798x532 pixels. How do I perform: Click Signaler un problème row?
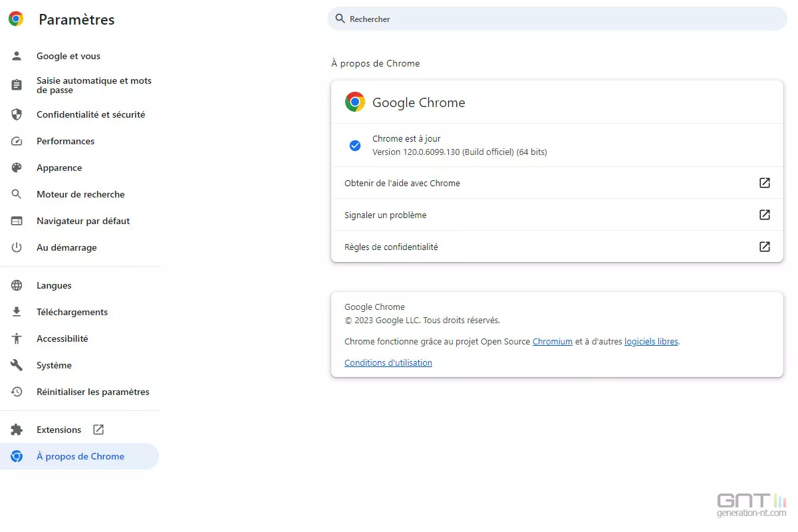pyautogui.click(x=557, y=215)
